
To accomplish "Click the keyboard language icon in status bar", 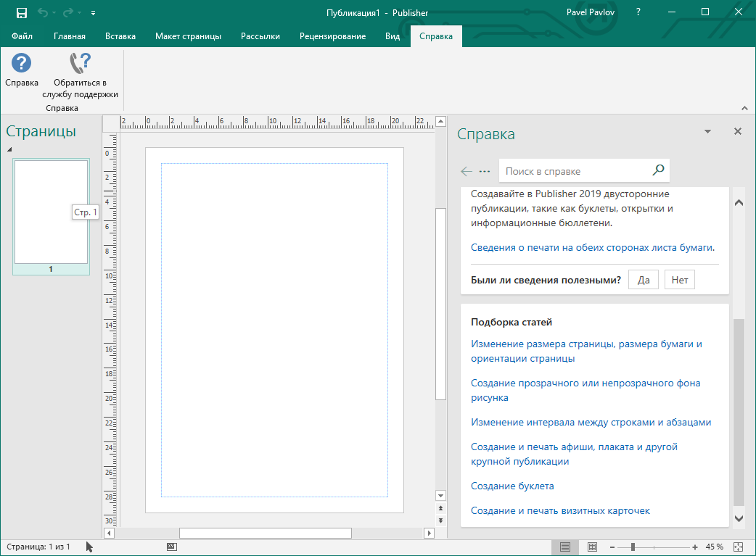I will [172, 547].
